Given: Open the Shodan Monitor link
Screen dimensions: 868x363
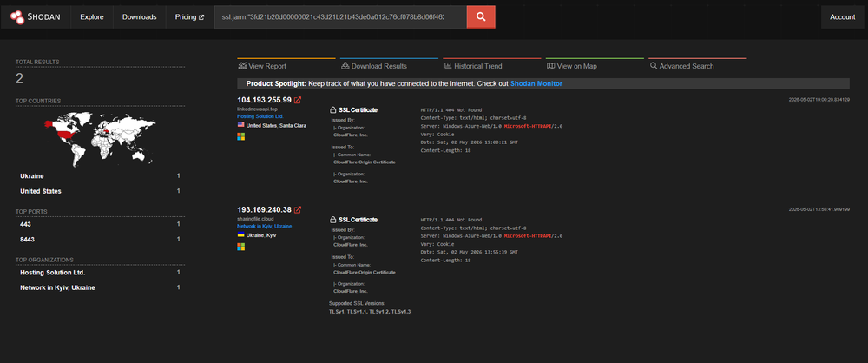Looking at the screenshot, I should click(536, 83).
